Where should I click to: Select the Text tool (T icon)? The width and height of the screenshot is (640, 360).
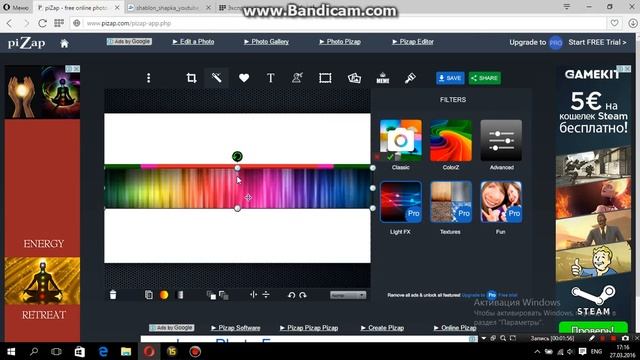(270, 78)
